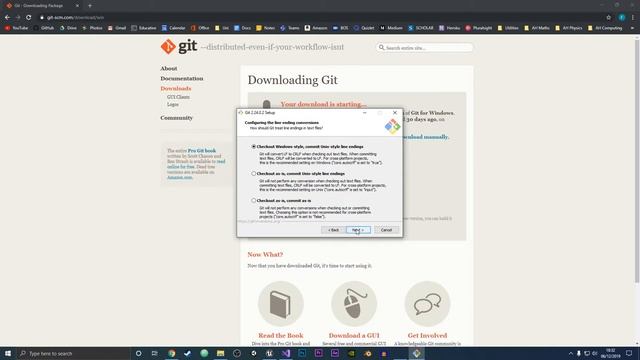
Task: Click Next in Git Setup dialog
Action: [358, 230]
